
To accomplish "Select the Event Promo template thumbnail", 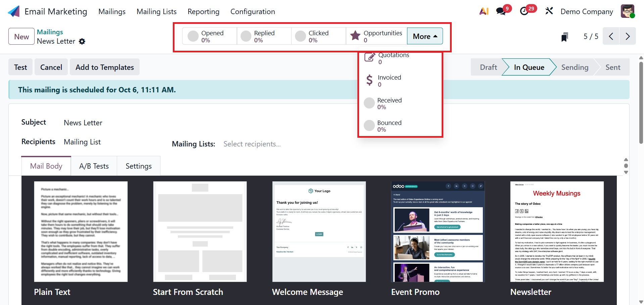I will coord(438,232).
